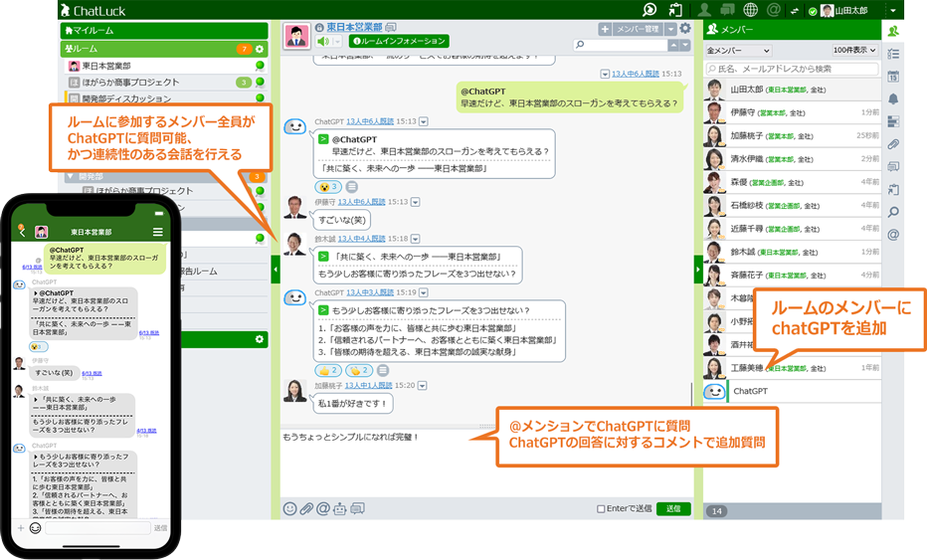Image resolution: width=927 pixels, height=560 pixels.
Task: Click the green 送信 button
Action: [x=673, y=508]
